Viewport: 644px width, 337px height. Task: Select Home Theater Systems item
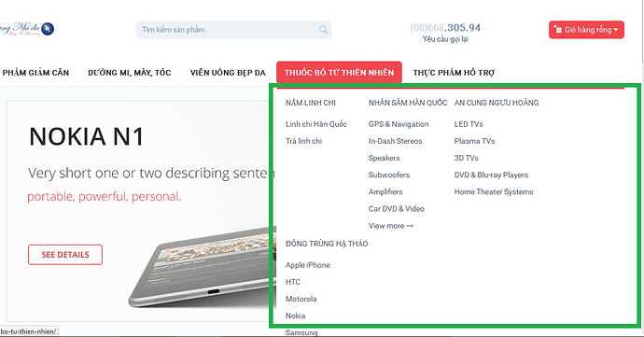[494, 192]
